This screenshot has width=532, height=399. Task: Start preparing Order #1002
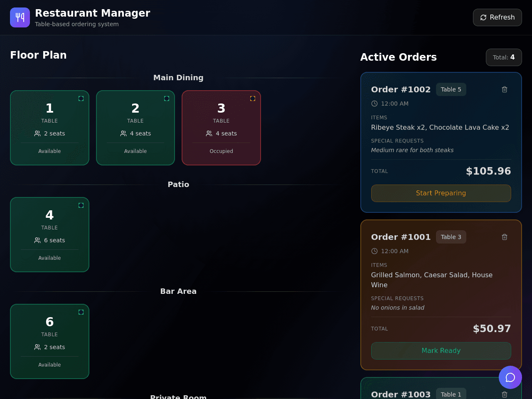(441, 193)
